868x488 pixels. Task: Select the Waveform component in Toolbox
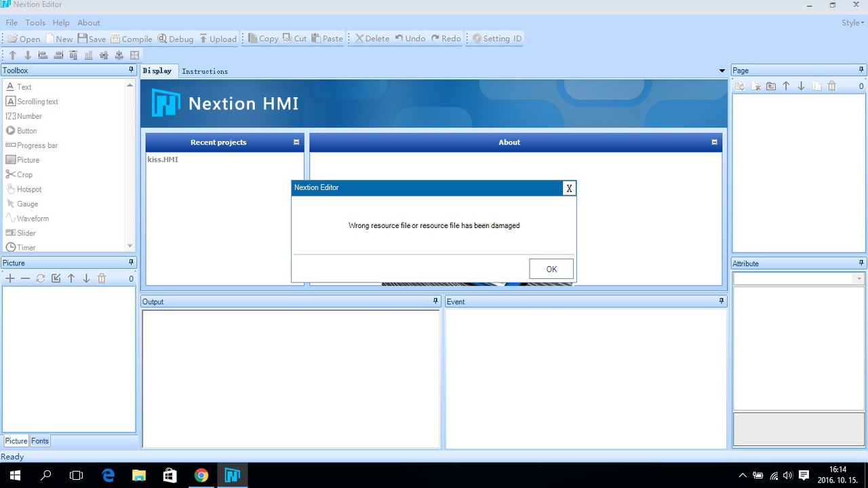[x=27, y=219]
